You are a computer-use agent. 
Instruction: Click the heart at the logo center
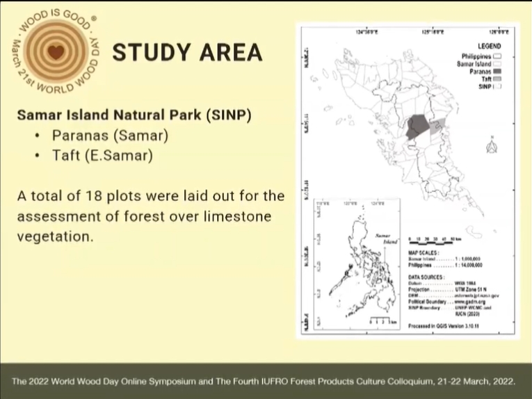(56, 51)
